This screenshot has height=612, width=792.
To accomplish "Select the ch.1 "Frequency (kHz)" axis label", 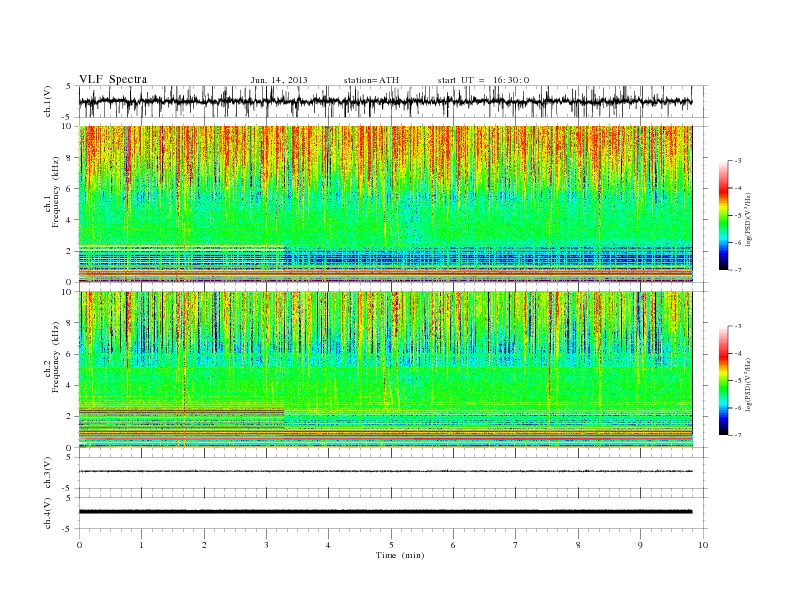I will [56, 192].
